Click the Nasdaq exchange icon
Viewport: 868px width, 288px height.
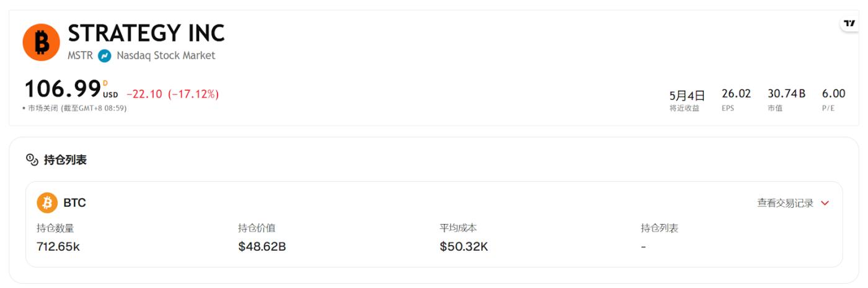105,56
